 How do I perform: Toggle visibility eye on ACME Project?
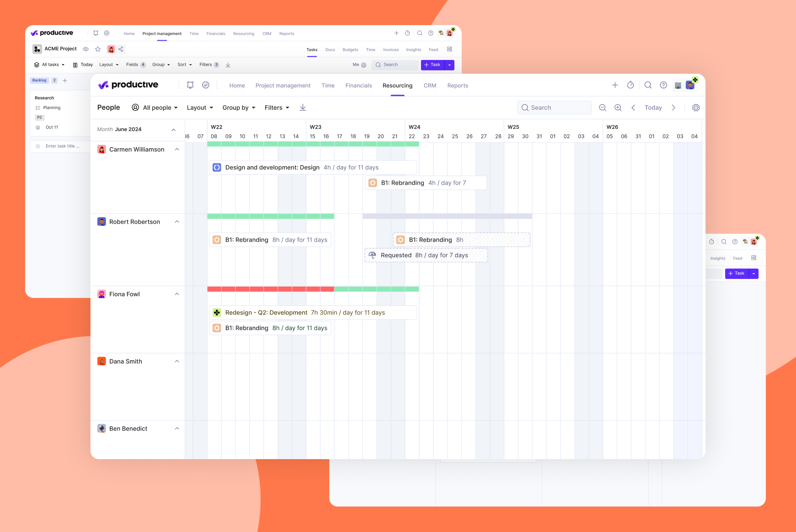pos(86,49)
